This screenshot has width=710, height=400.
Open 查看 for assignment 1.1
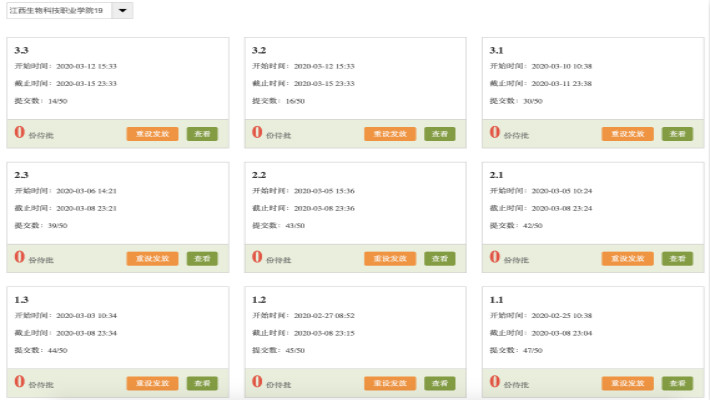pos(677,383)
